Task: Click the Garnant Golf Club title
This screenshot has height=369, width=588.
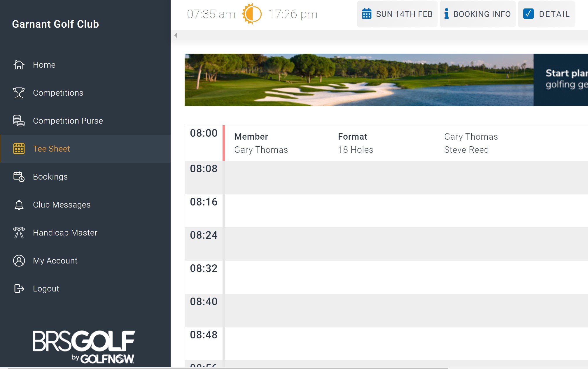Action: pyautogui.click(x=55, y=24)
